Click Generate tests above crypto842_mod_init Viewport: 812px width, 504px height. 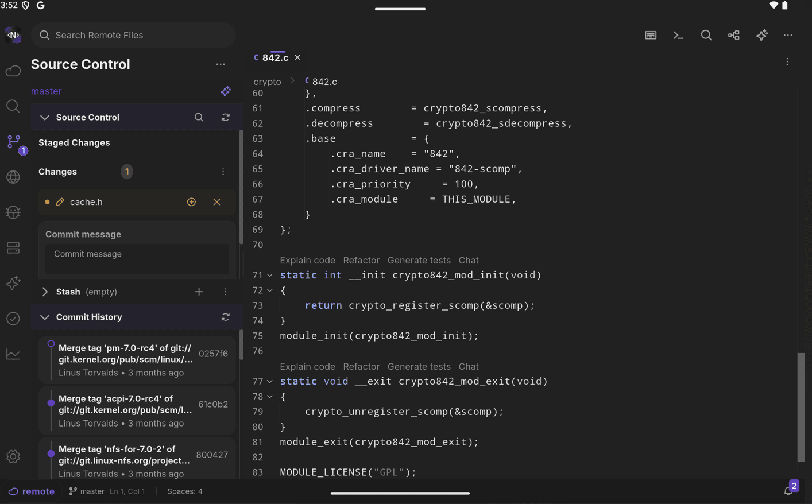pyautogui.click(x=419, y=260)
